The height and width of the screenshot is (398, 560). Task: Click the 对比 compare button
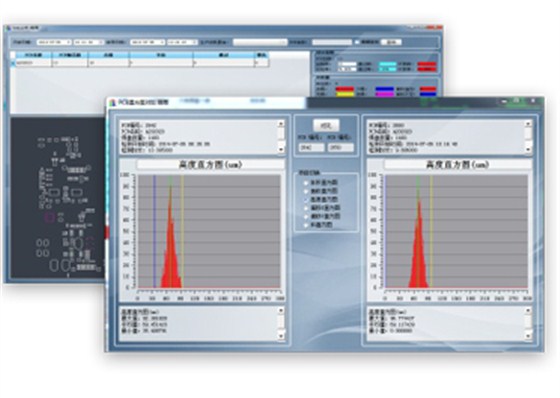pos(326,125)
